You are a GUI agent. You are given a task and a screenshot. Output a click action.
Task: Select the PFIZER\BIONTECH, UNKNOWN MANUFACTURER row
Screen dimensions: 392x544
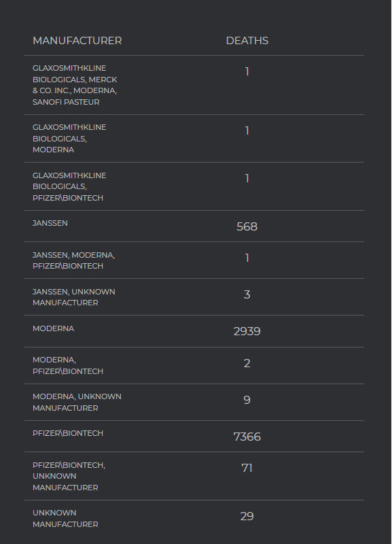[x=194, y=476]
